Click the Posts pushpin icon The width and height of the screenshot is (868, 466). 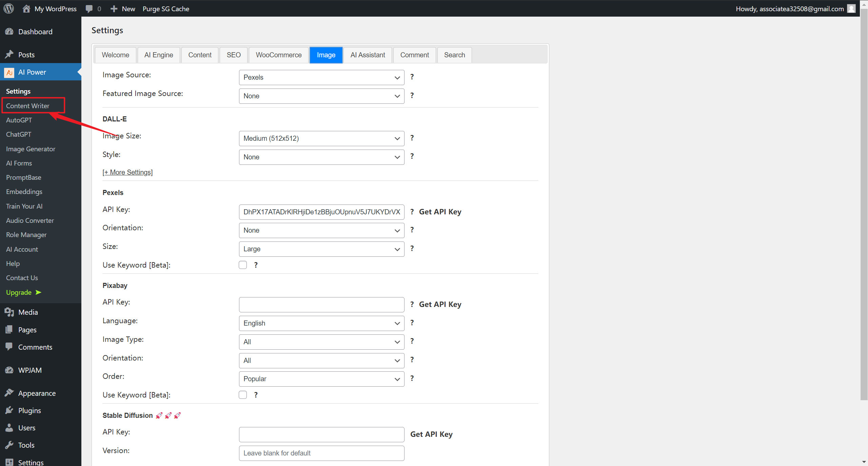point(9,55)
